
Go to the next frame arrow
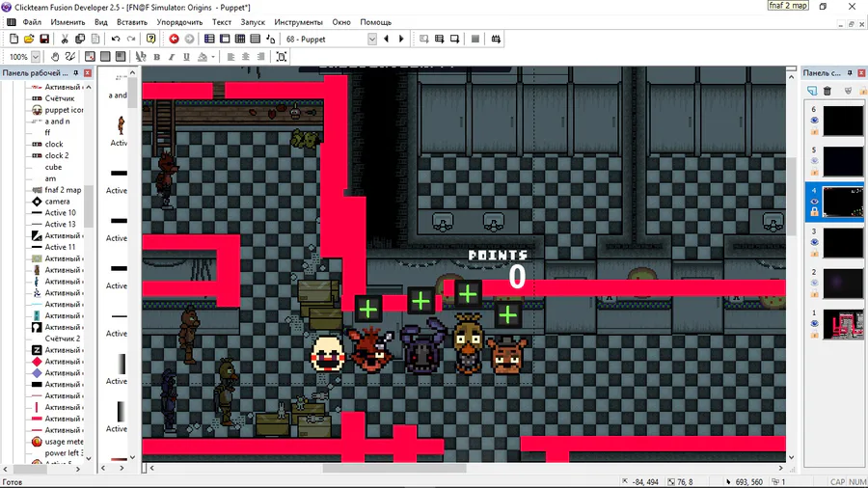[x=401, y=39]
